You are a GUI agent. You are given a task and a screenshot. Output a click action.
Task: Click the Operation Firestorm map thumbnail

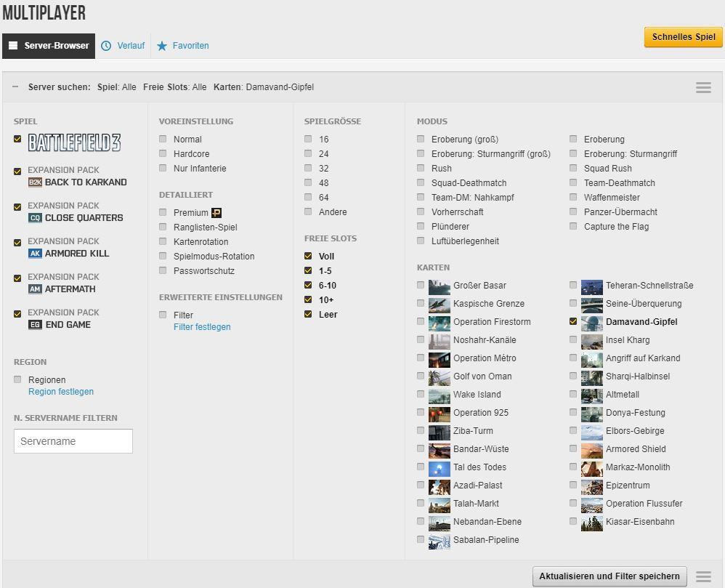(440, 323)
